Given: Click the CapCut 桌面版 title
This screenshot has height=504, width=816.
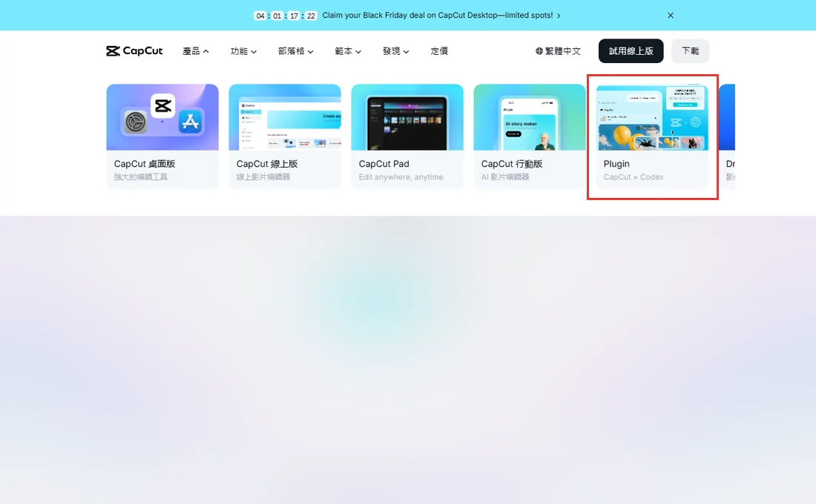Looking at the screenshot, I should (145, 164).
